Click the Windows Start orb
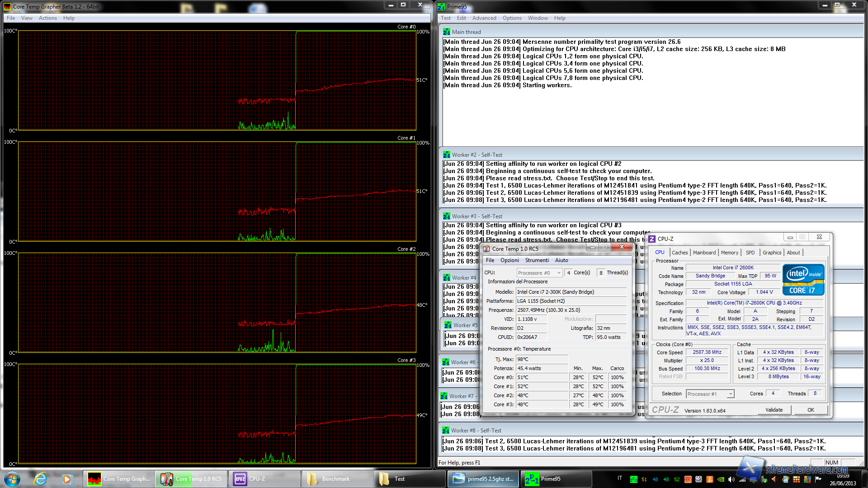Image resolution: width=868 pixels, height=488 pixels. 12,479
